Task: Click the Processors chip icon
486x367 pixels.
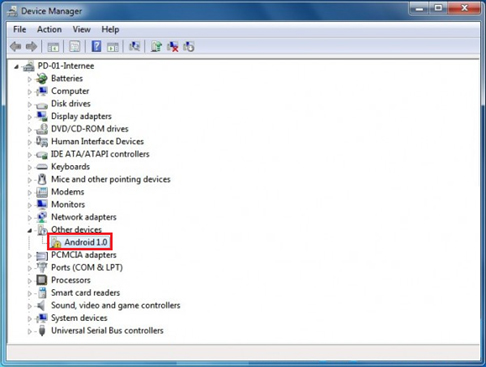Action: [x=42, y=280]
